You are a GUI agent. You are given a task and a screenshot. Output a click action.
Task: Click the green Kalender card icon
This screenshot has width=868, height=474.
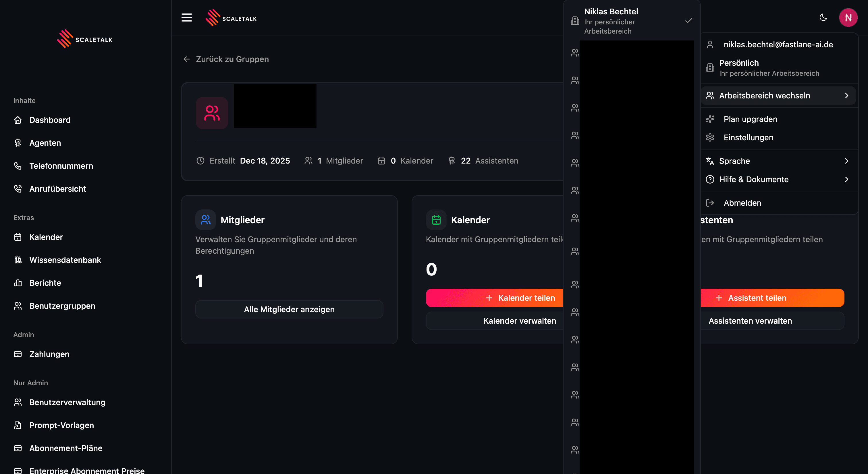[x=436, y=220]
